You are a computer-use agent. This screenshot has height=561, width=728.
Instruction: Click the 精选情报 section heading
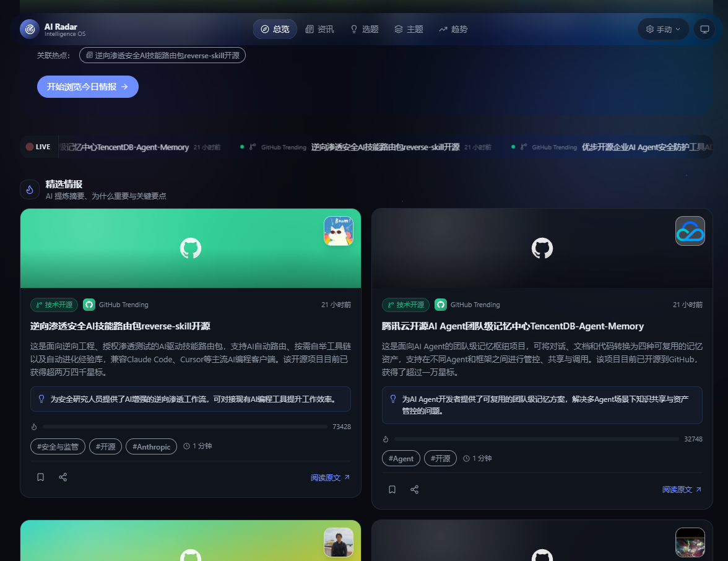point(64,184)
